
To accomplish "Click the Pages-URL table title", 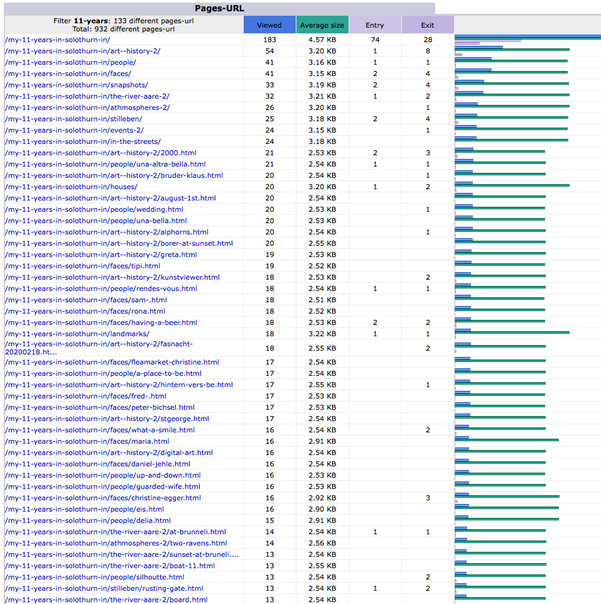I will 219,8.
